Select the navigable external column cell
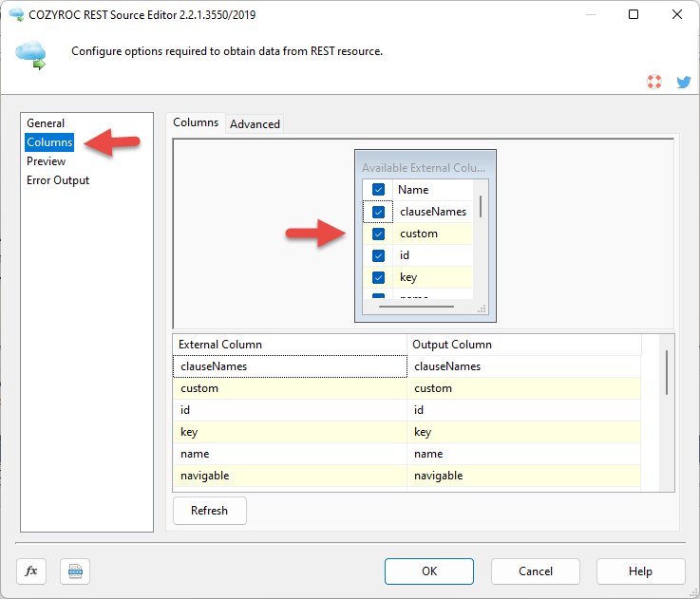700x599 pixels. pyautogui.click(x=290, y=476)
